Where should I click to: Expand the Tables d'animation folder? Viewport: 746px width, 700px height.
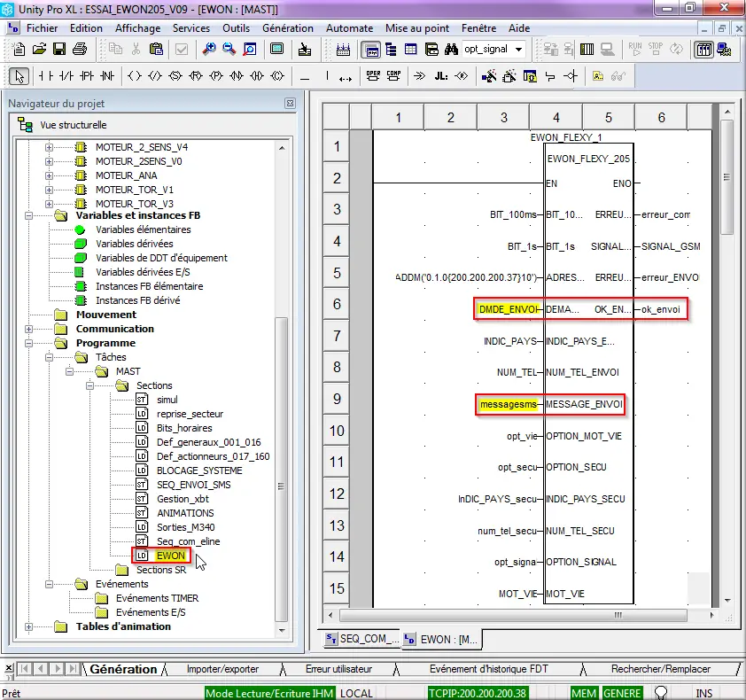pyautogui.click(x=28, y=626)
